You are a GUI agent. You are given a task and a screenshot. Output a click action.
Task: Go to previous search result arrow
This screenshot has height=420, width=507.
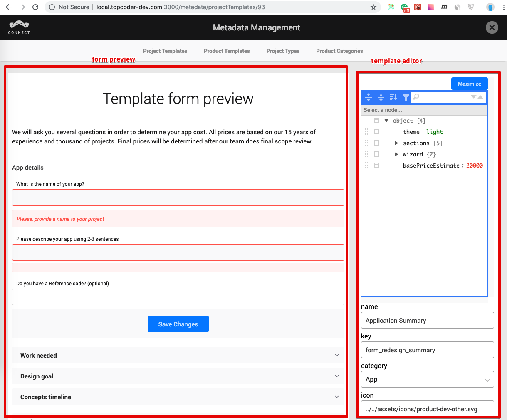tap(480, 97)
